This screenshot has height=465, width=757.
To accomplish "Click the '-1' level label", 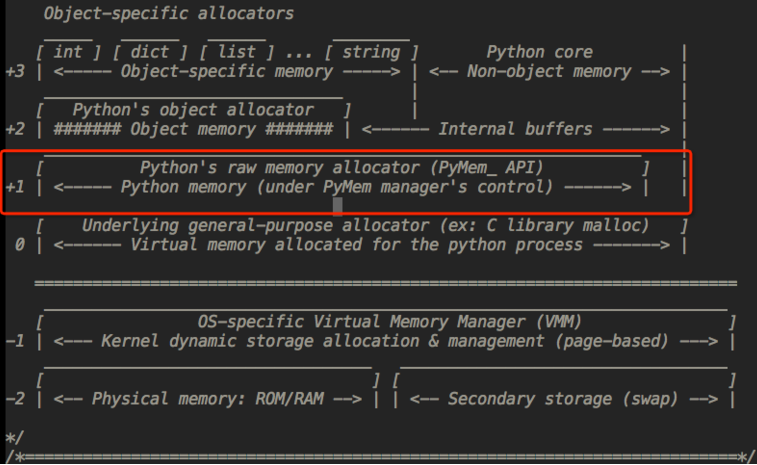I will [15, 341].
